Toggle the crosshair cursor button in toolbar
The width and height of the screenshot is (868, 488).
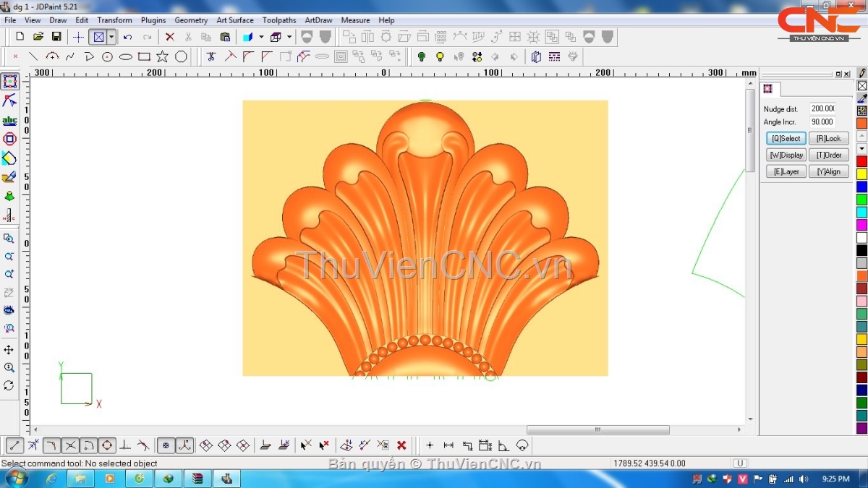[x=78, y=37]
